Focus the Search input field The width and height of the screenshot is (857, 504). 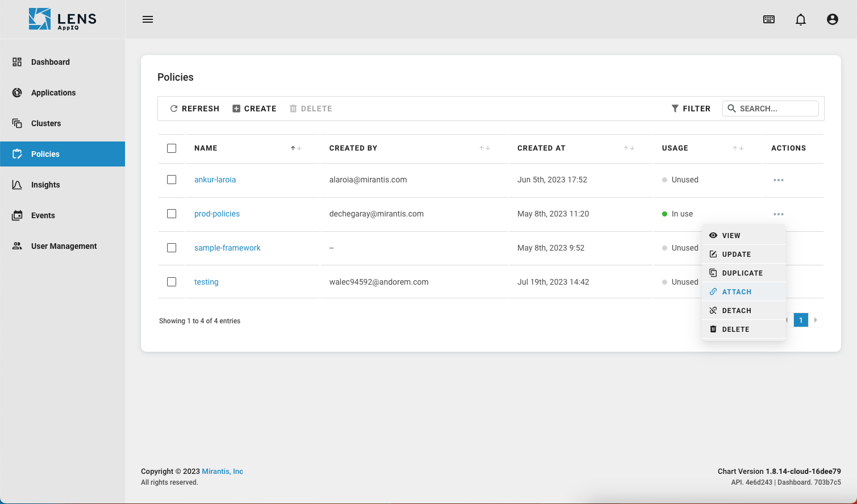point(771,109)
